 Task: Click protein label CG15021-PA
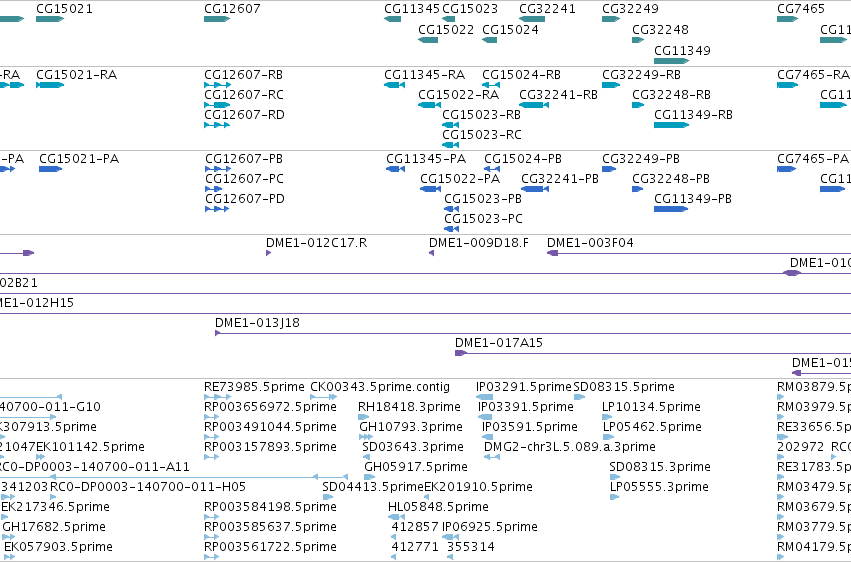(x=79, y=158)
